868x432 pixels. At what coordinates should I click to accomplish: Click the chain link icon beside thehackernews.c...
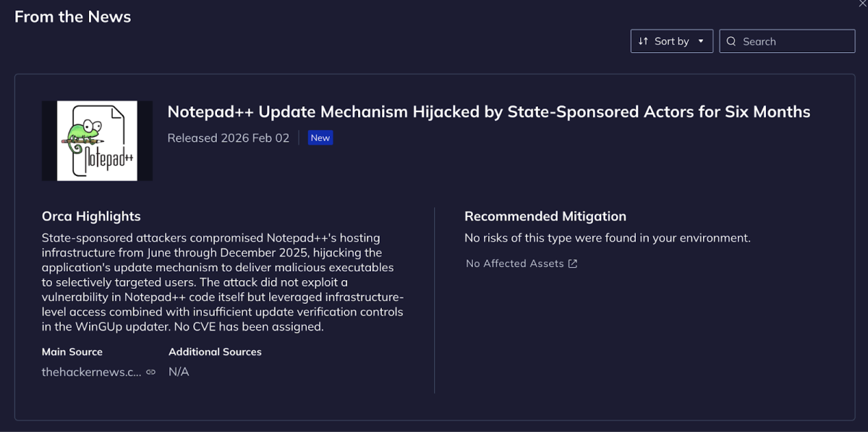150,371
